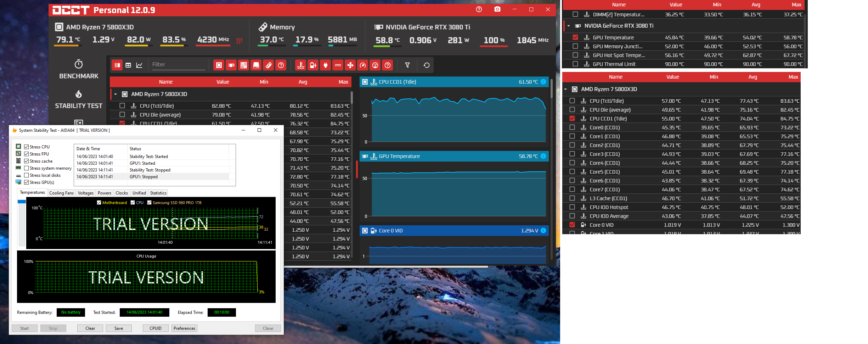The width and height of the screenshot is (868, 344).
Task: Toggle temperature sensor type filter
Action: tap(301, 65)
